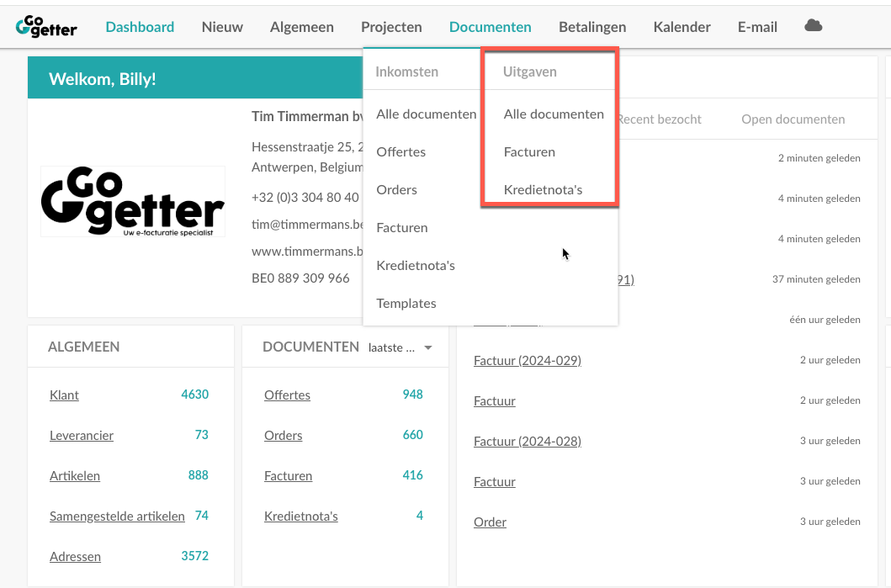
Task: Go to the Kalender menu
Action: click(x=682, y=27)
